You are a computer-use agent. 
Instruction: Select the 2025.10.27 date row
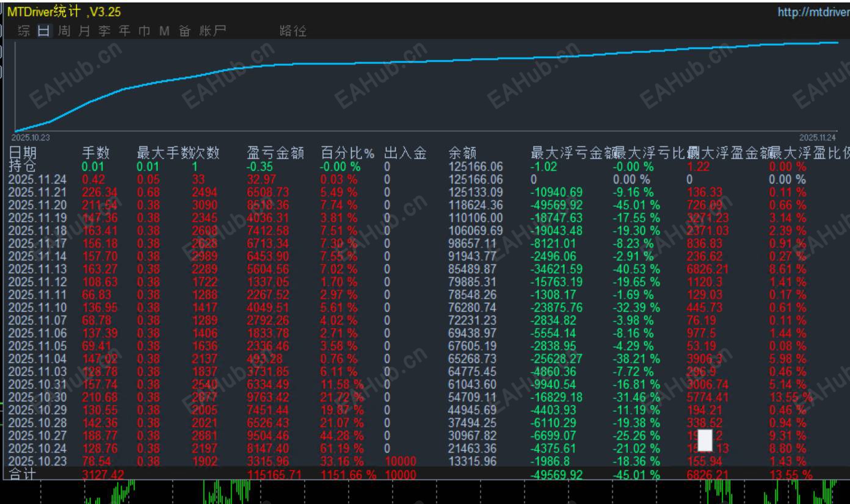point(38,436)
